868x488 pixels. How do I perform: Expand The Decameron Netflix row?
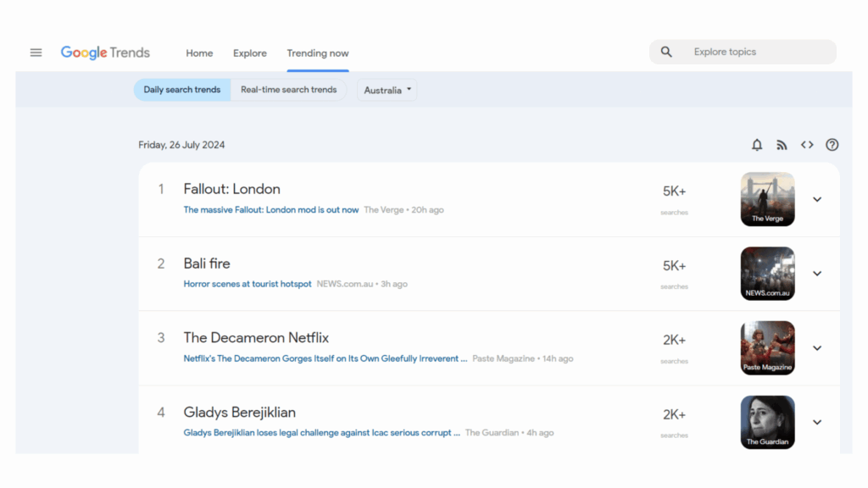[x=817, y=348]
